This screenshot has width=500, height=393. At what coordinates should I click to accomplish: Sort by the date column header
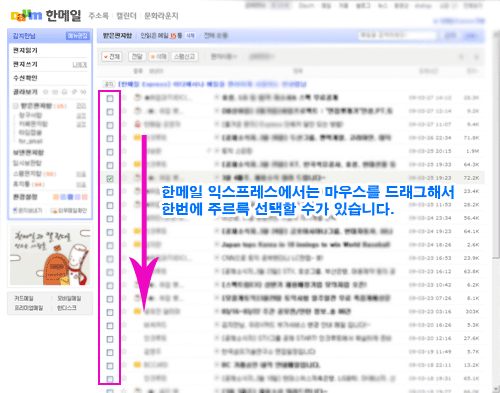click(429, 71)
